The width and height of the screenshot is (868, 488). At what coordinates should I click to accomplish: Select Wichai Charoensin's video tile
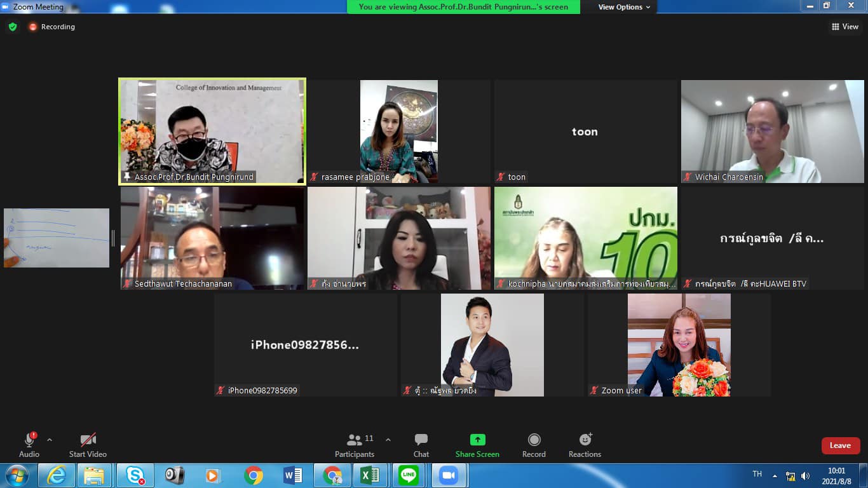click(773, 132)
